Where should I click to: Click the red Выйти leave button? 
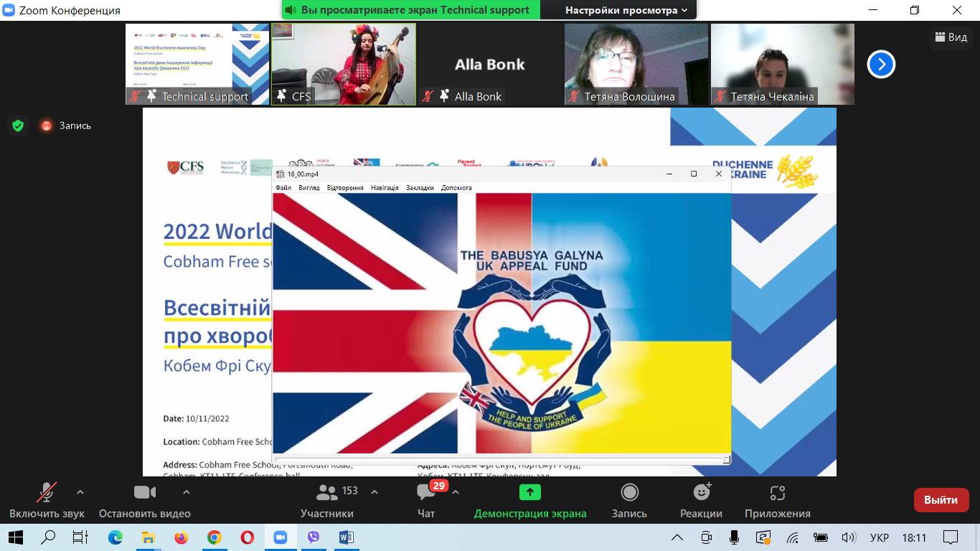941,500
